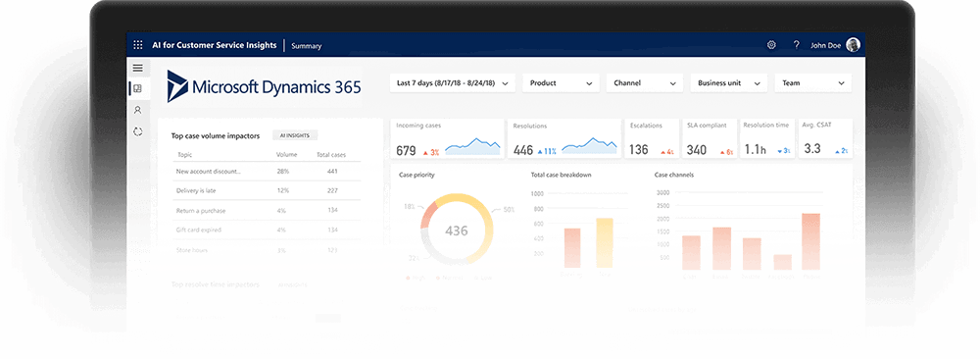Image resolution: width=980 pixels, height=359 pixels.
Task: Select the Resolution time 1.1h card
Action: (x=767, y=138)
